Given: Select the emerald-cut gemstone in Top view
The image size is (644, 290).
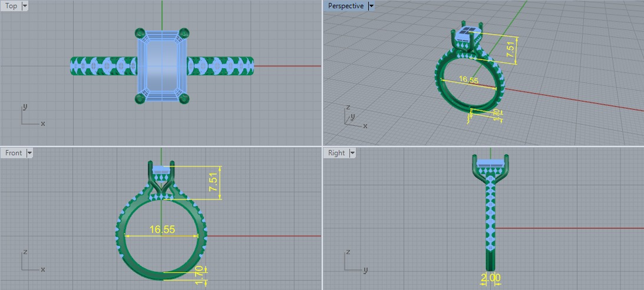Looking at the screenshot, I should click(162, 66).
